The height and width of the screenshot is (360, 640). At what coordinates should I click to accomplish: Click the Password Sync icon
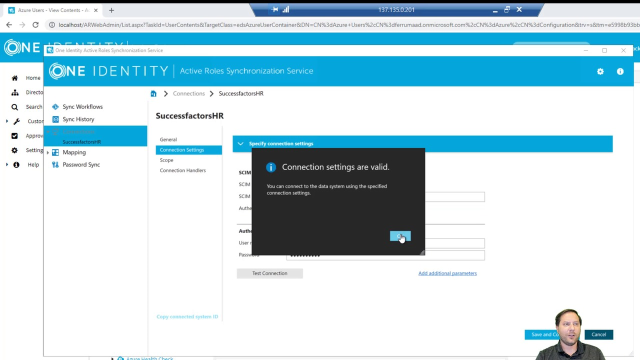pos(55,164)
